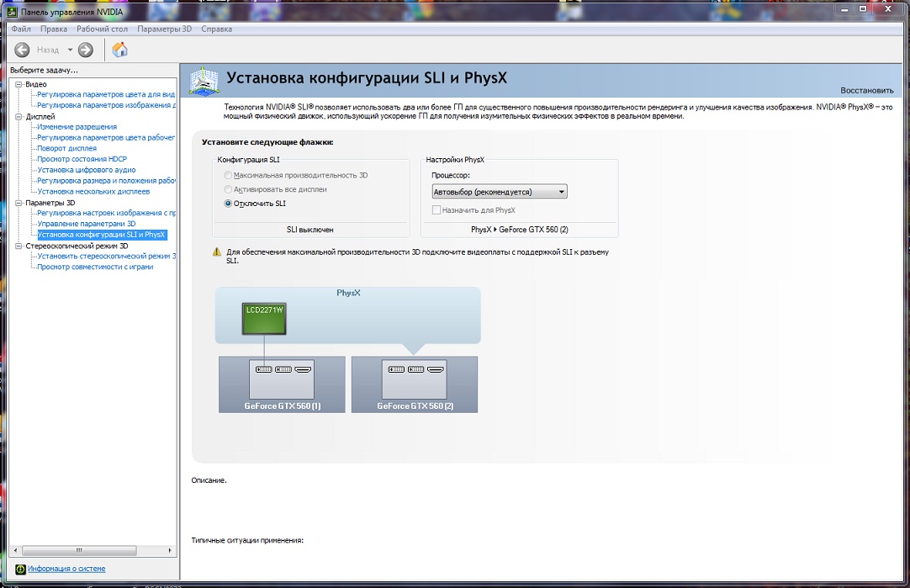Screen dimensions: 910x588
Task: Click the task pane scroll right arrow
Action: 169,550
